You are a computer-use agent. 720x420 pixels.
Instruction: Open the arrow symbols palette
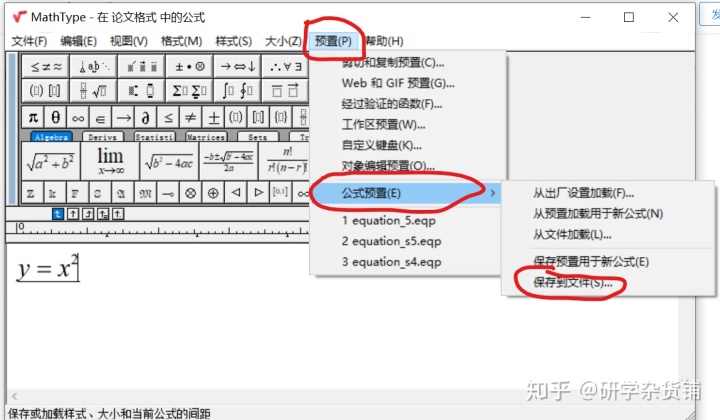point(237,67)
